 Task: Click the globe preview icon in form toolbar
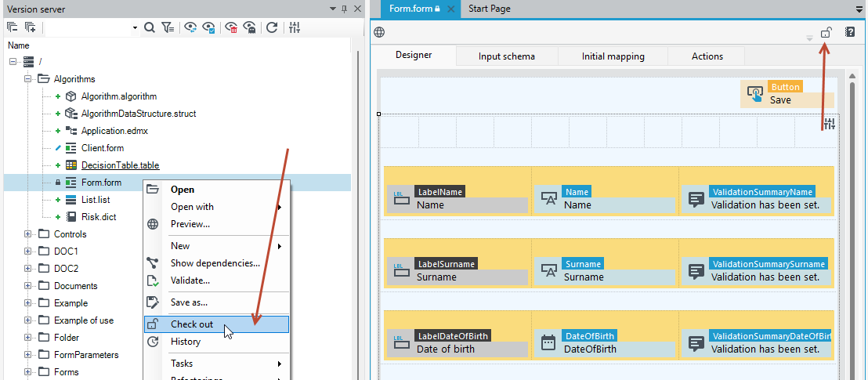tap(379, 32)
